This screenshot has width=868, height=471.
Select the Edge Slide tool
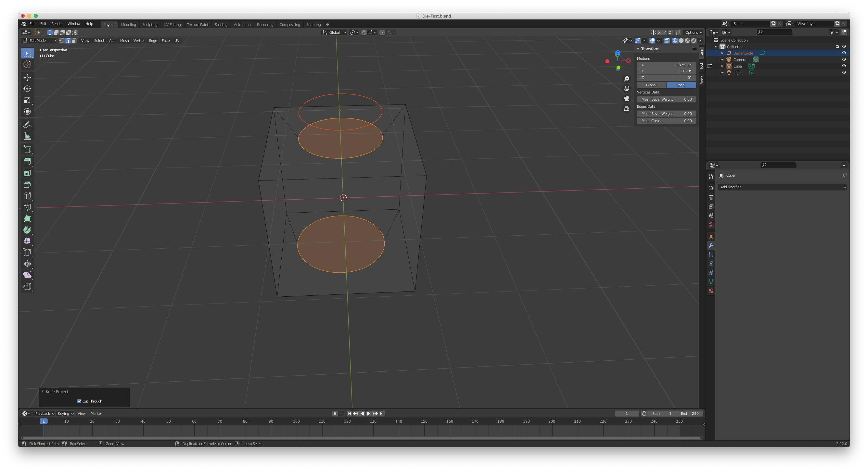(27, 253)
